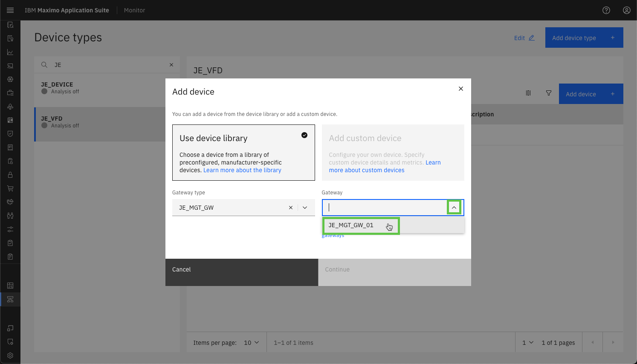The image size is (637, 364).
Task: Open the user profile icon
Action: pyautogui.click(x=627, y=10)
